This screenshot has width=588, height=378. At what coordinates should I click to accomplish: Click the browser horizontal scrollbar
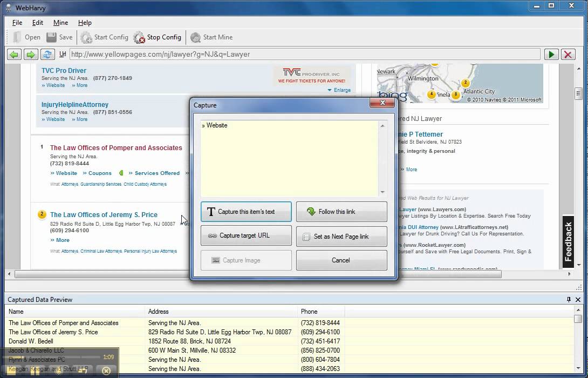(x=258, y=274)
